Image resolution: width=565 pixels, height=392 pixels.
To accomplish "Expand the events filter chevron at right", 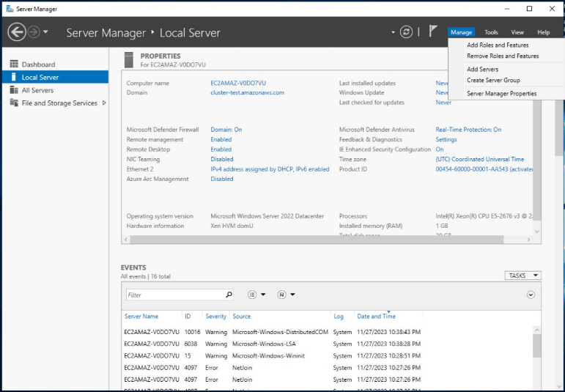I will pyautogui.click(x=531, y=295).
